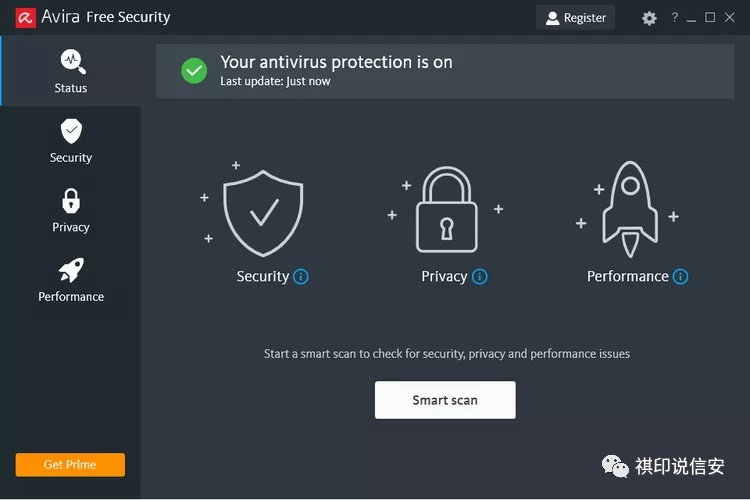Click the Get Prime upgrade button

[70, 465]
